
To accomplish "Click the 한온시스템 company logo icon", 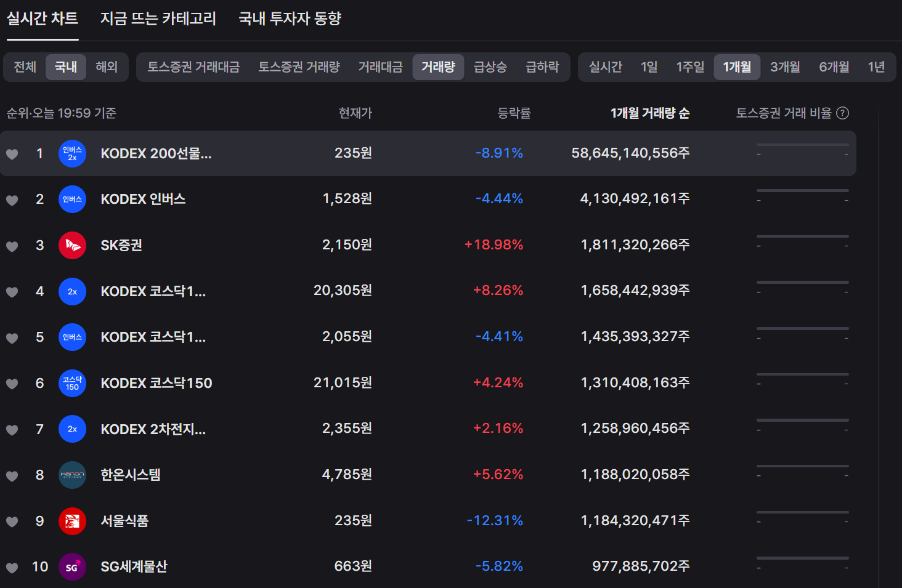I will pos(72,475).
